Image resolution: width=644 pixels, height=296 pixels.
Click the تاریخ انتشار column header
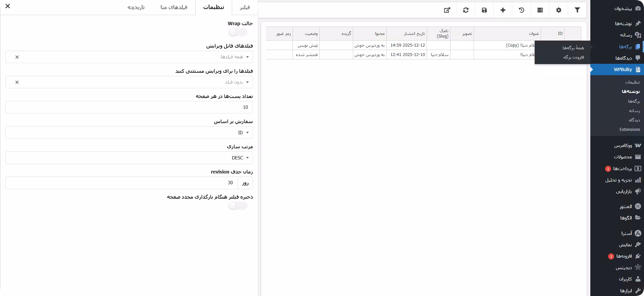[x=407, y=34]
